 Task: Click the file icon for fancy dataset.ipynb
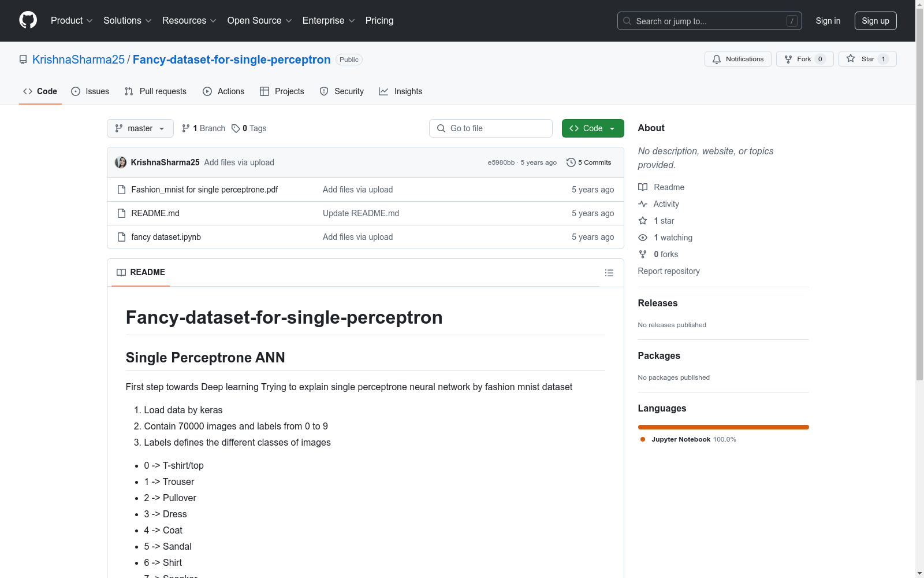click(x=121, y=237)
